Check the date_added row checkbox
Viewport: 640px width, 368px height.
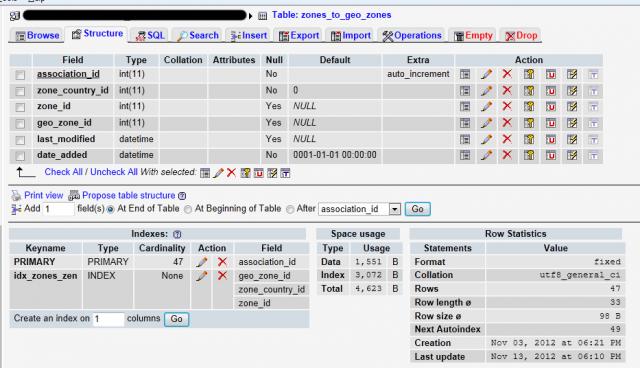20,156
